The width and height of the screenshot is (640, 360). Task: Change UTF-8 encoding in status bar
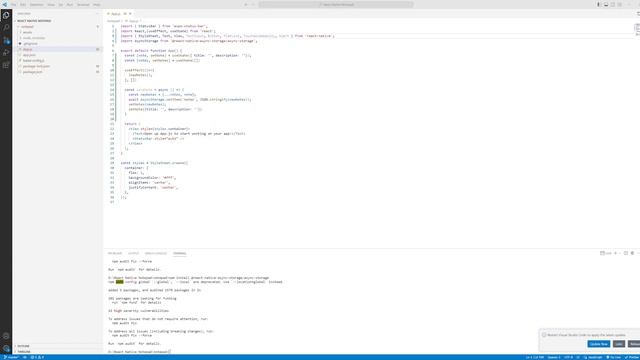[568, 357]
